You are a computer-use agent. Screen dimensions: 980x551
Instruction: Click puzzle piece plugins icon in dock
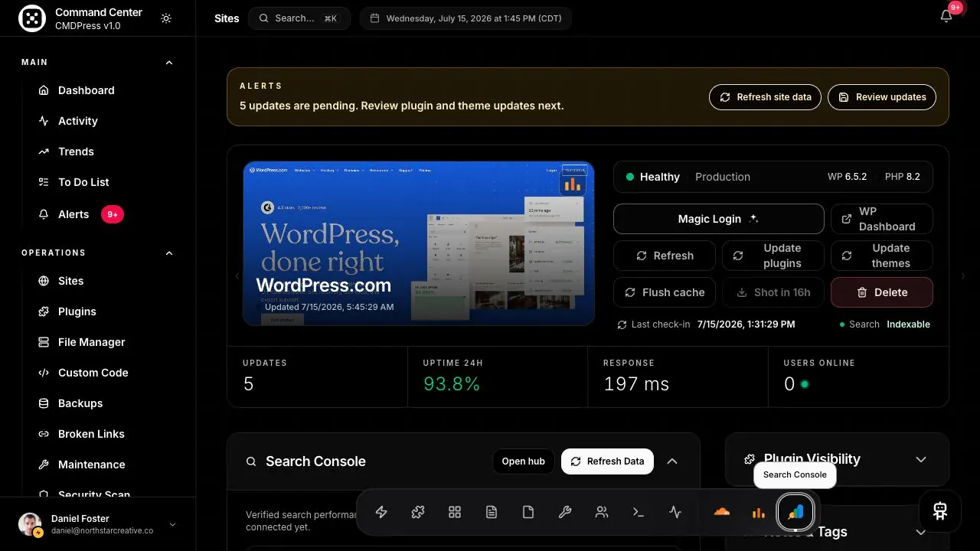pos(418,512)
